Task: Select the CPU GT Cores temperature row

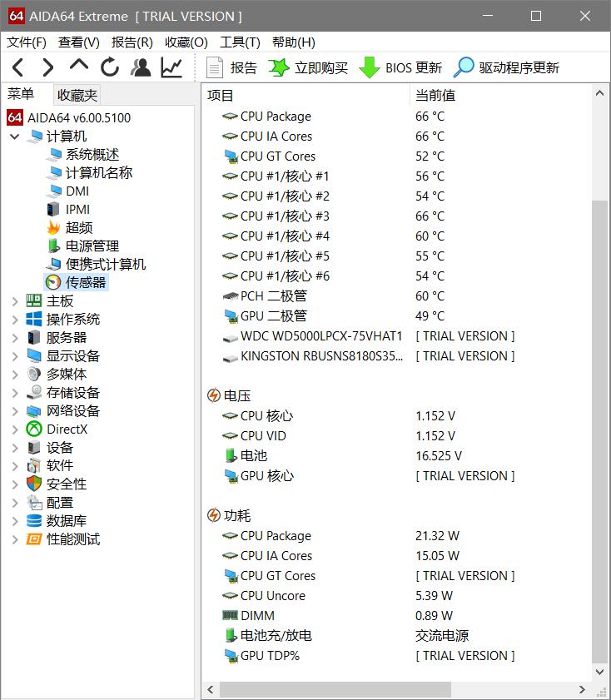Action: pyautogui.click(x=397, y=156)
